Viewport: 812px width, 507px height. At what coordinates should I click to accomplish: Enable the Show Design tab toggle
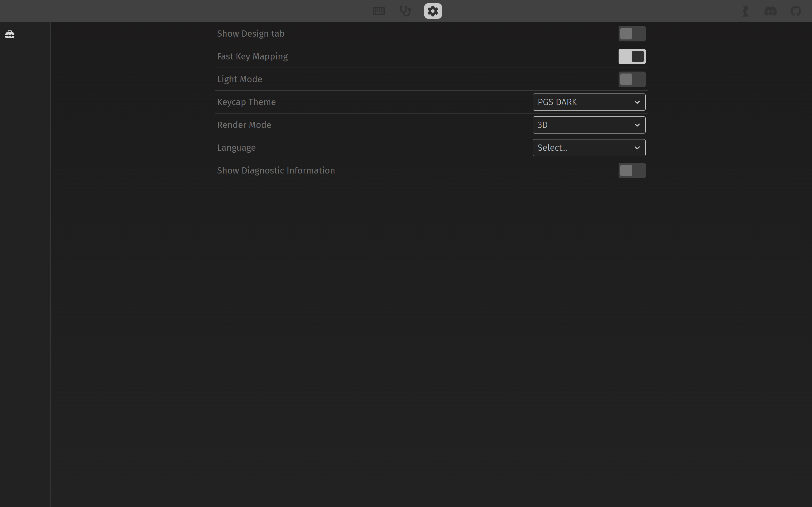(632, 34)
